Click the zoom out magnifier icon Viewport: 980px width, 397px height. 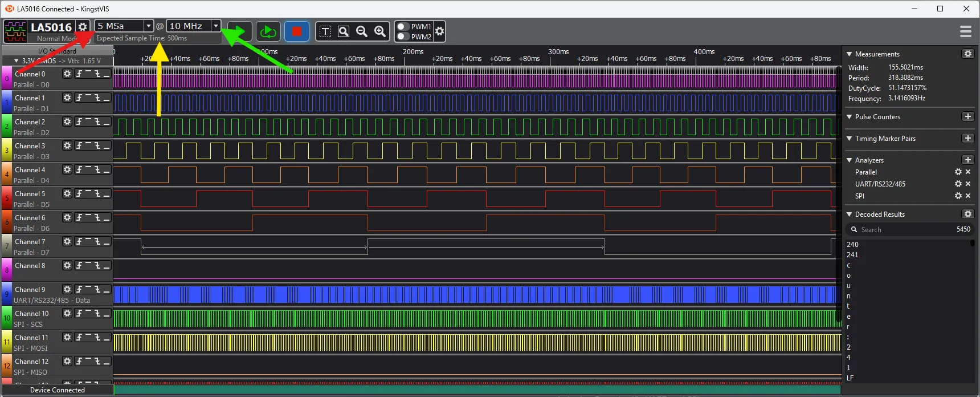tap(362, 31)
